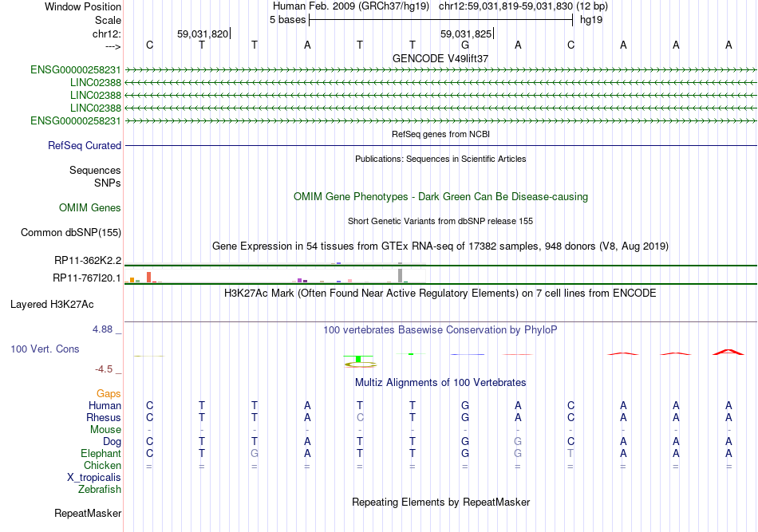Open OMIM Gene Phenotypes track title
Screen dimensions: 758x532
(440, 197)
